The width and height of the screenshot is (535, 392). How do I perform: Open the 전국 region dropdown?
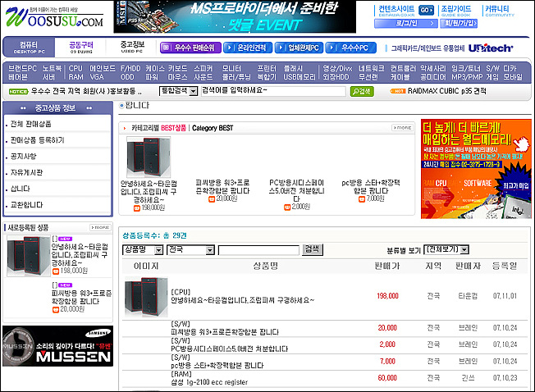[190, 250]
